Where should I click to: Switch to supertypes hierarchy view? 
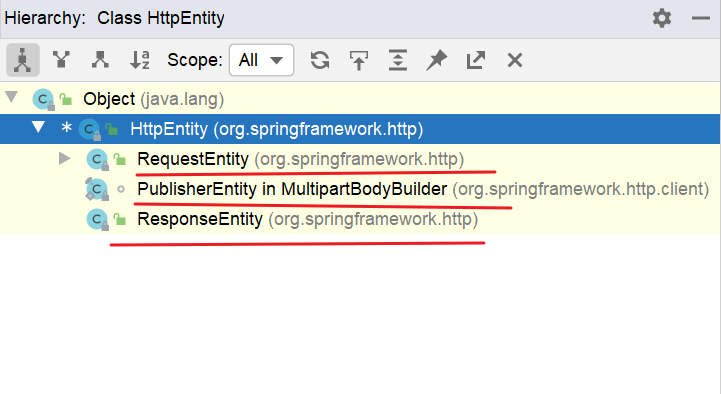coord(61,60)
